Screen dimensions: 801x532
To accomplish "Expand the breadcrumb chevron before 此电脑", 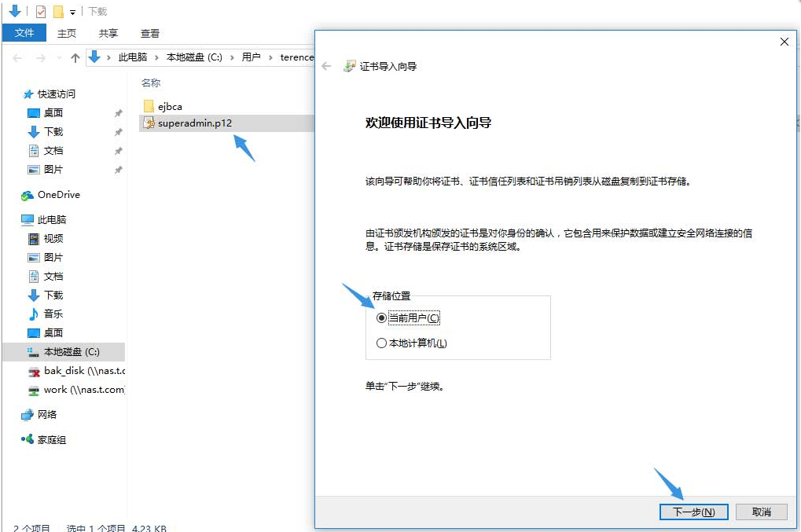I will (x=108, y=57).
